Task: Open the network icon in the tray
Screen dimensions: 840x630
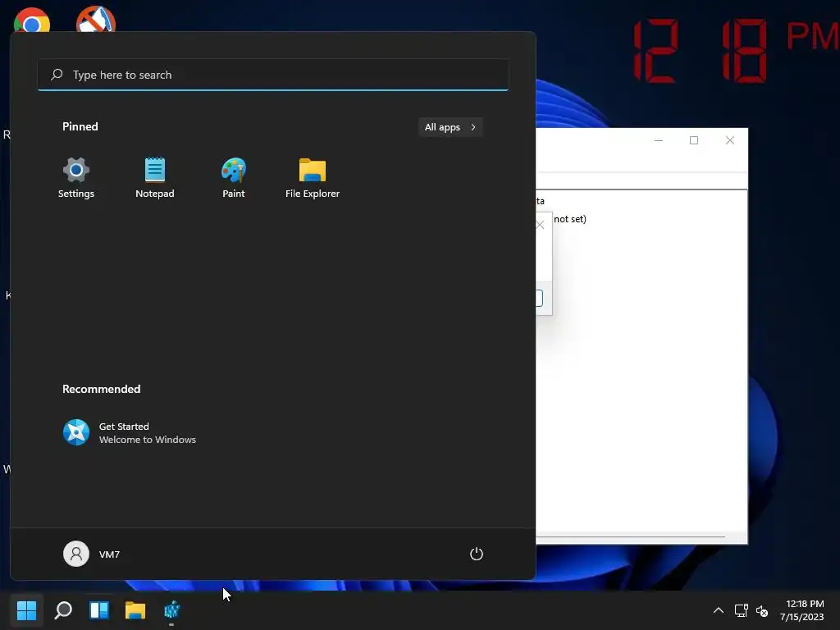Action: coord(742,610)
